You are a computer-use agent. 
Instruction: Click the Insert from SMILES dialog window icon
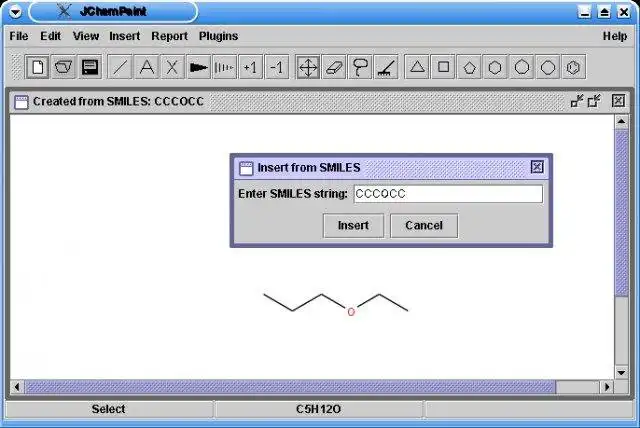[x=246, y=168]
